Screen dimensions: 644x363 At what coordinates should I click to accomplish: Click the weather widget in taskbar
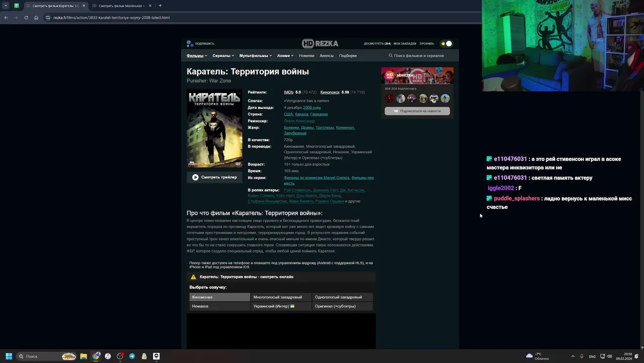[x=538, y=356]
